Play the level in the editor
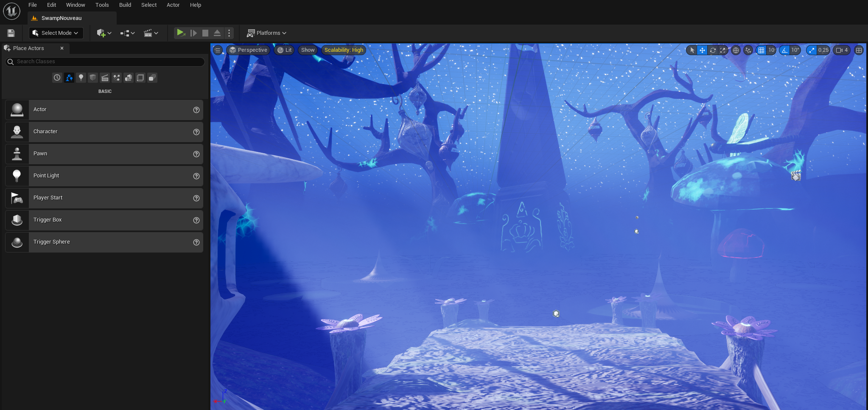This screenshot has height=410, width=868. tap(181, 33)
